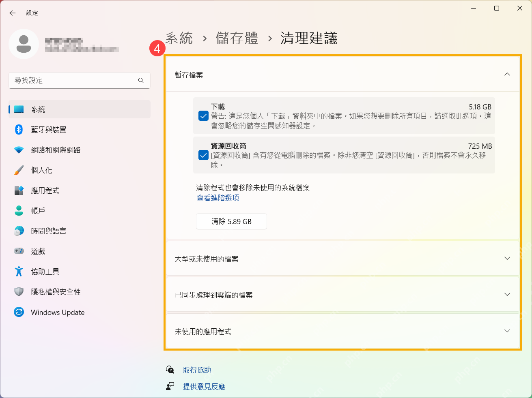This screenshot has width=532, height=398.
Task: Open 網路和網際網路 settings
Action: 80,150
